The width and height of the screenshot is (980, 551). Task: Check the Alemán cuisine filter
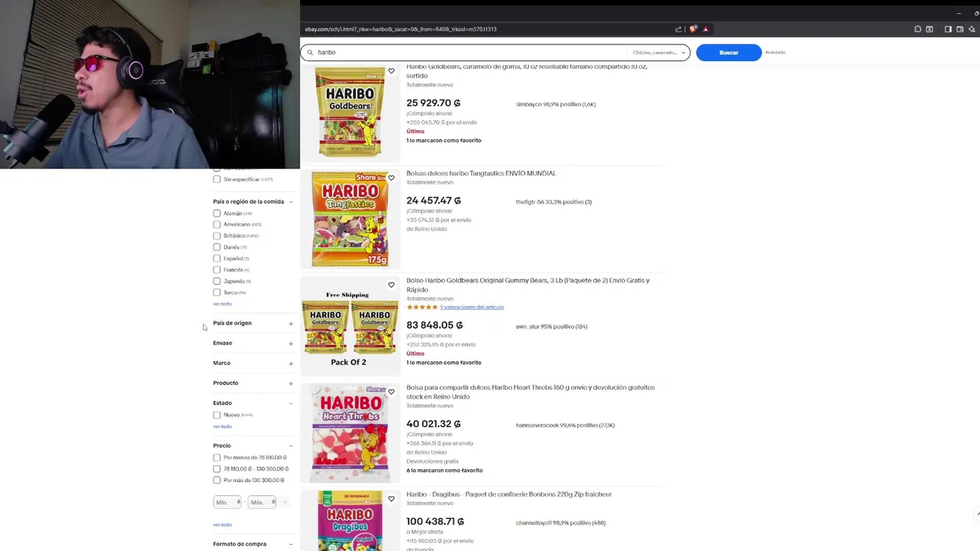217,214
